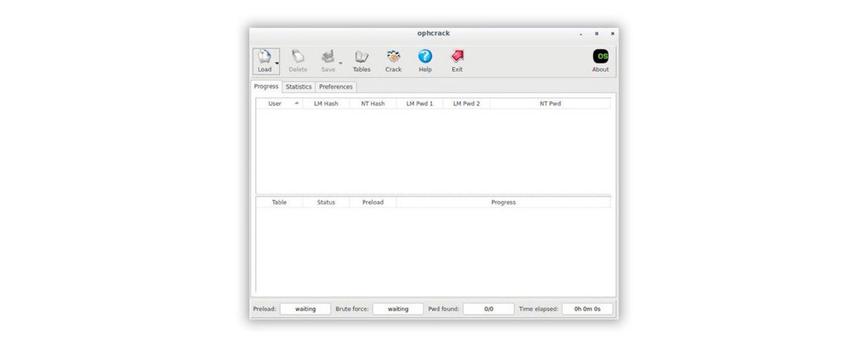Click the Time elapsed field 0h 0m 0s
The height and width of the screenshot is (347, 868).
587,309
